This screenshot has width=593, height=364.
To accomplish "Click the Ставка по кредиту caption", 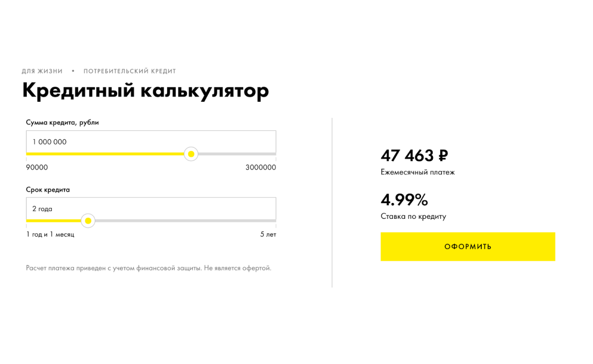I will (x=413, y=216).
